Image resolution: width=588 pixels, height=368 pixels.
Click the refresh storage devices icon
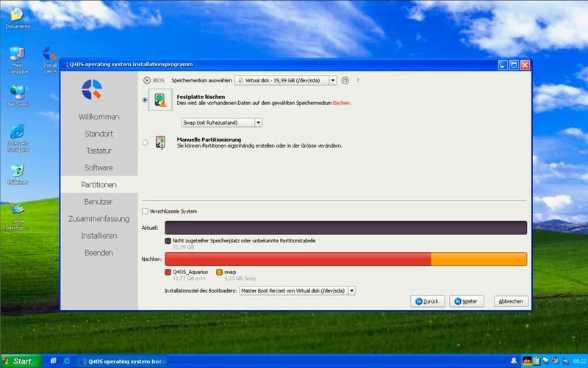(x=345, y=80)
